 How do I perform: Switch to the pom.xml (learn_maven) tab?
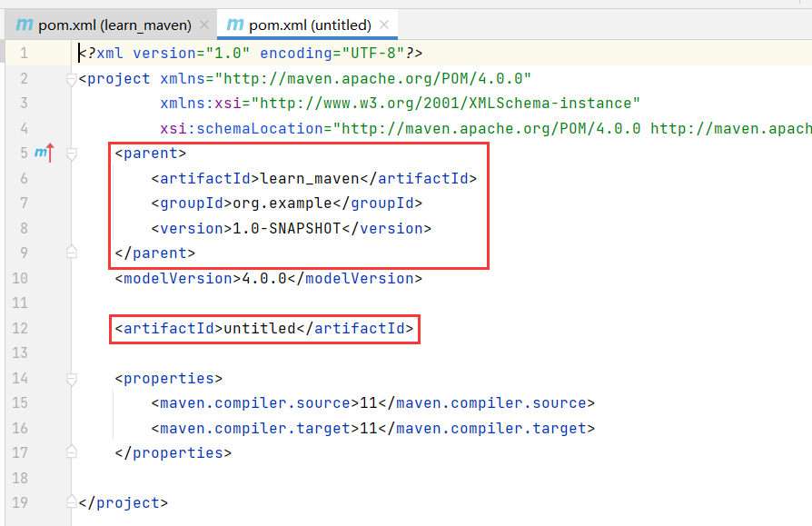click(114, 25)
